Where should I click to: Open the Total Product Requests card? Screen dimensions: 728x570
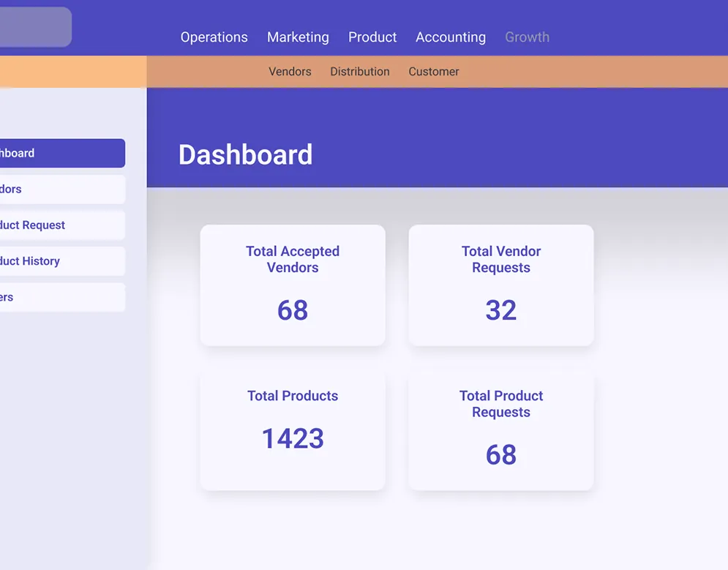click(x=501, y=430)
